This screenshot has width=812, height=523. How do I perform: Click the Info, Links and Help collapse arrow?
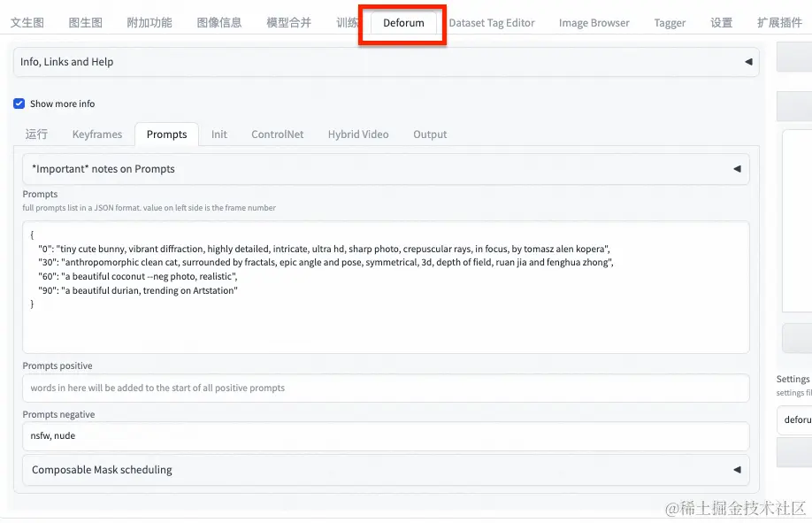748,62
